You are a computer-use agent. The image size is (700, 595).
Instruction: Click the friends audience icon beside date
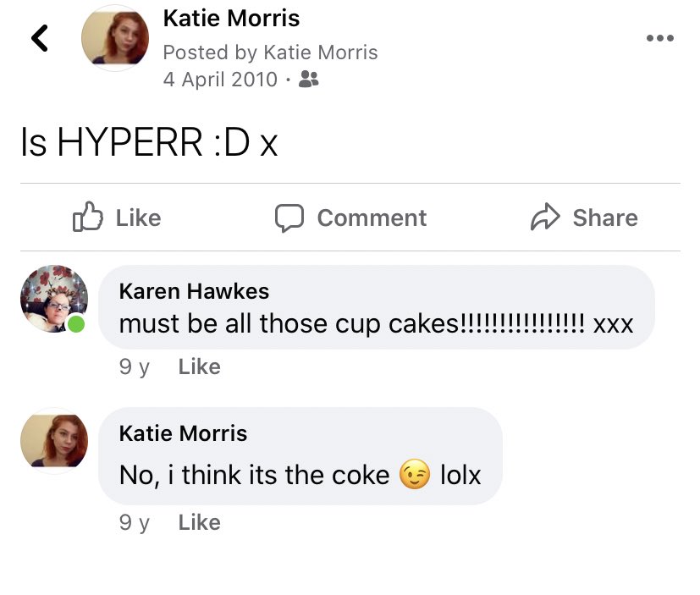click(x=308, y=79)
